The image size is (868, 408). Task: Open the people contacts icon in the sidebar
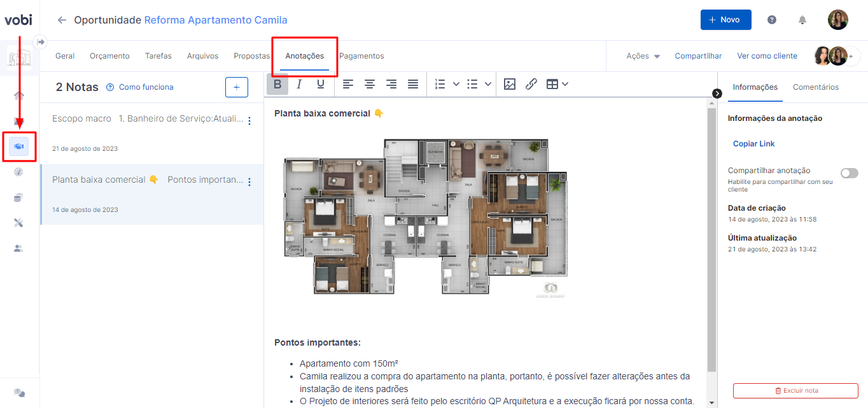click(18, 249)
